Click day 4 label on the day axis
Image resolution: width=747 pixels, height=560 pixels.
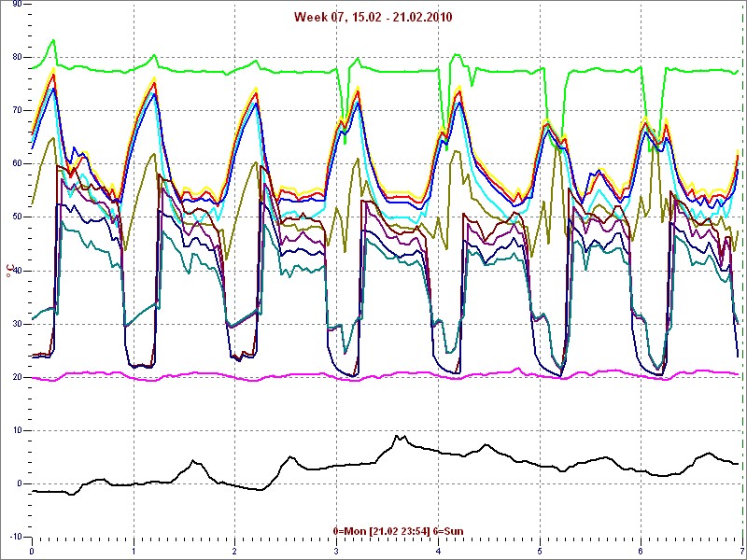(x=438, y=551)
